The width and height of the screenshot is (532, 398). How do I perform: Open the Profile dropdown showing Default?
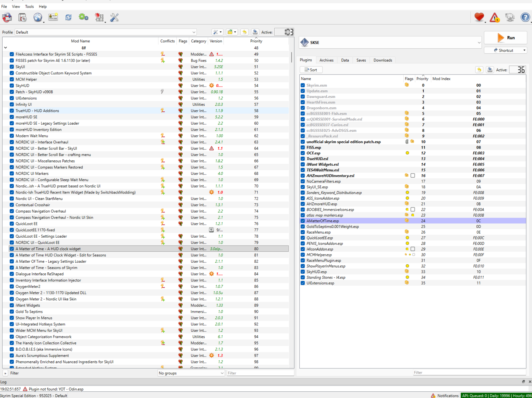coord(106,32)
